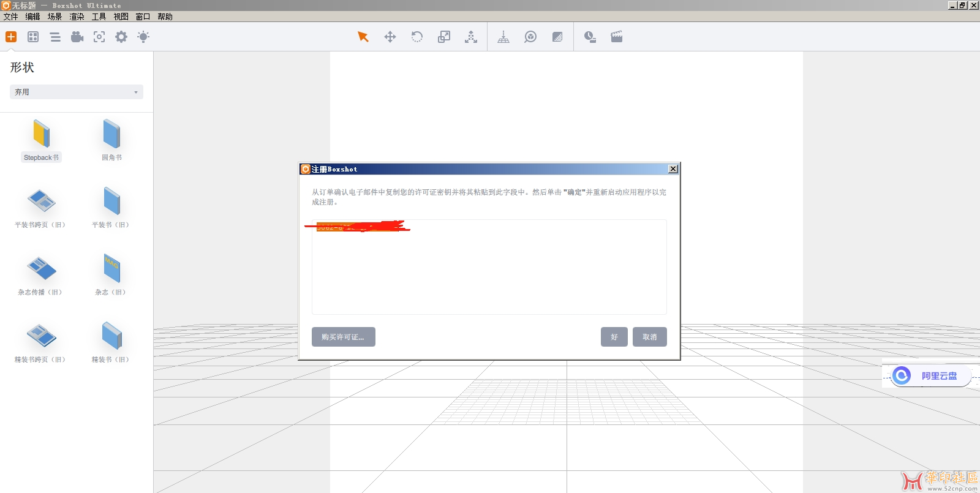The width and height of the screenshot is (980, 493).
Task: Select the 平装书（旧） shape
Action: pos(111,208)
